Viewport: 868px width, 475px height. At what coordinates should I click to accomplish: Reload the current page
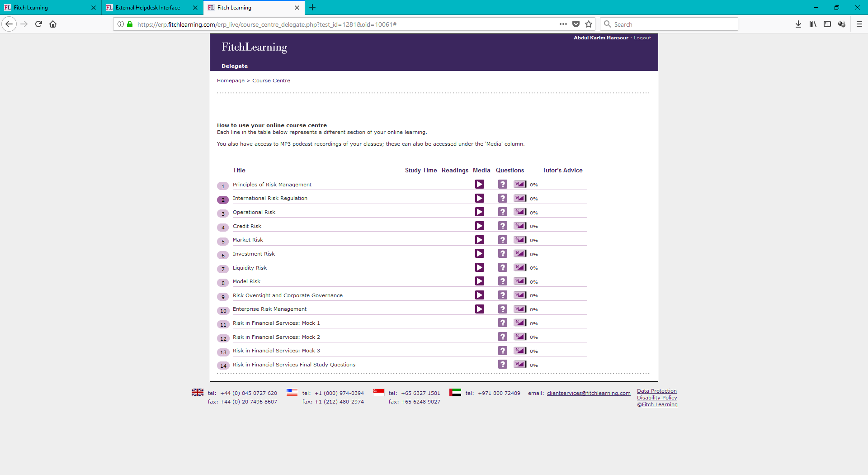38,24
